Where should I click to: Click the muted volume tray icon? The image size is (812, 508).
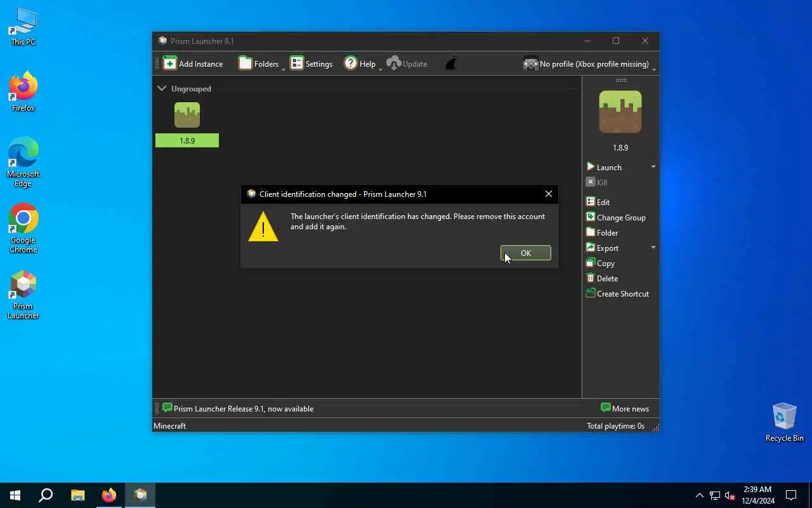730,495
